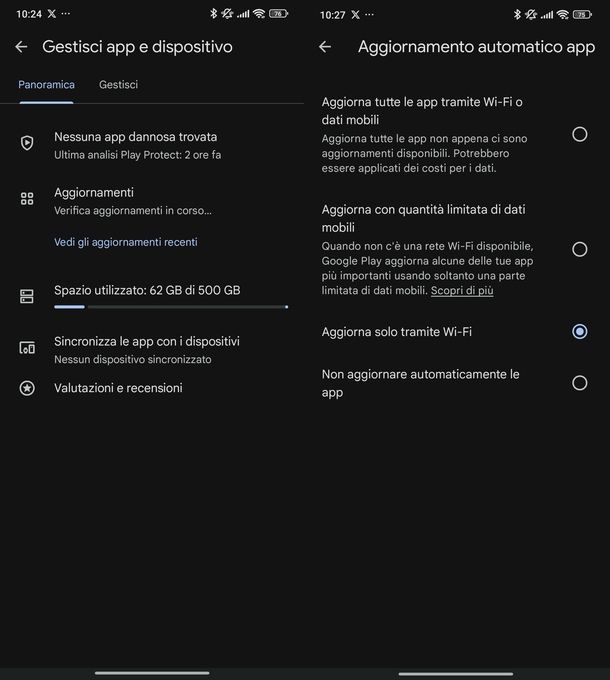Tap the storage space icon
This screenshot has height=680, width=610.
pos(27,296)
